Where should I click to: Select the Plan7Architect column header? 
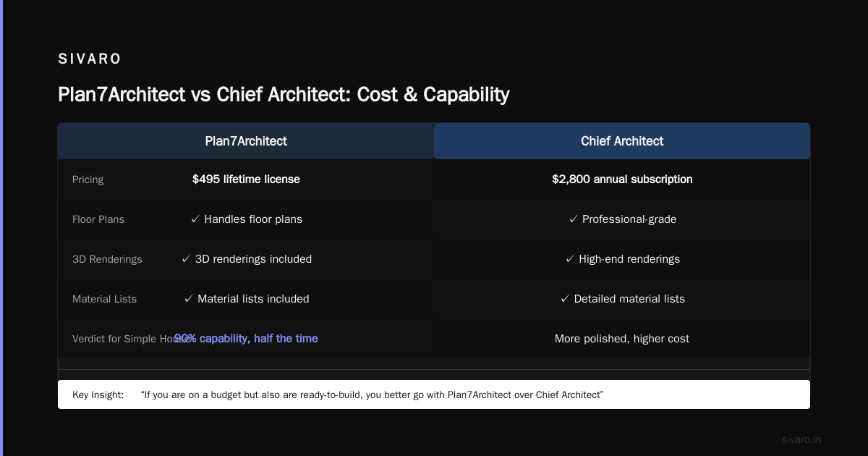pos(246,141)
